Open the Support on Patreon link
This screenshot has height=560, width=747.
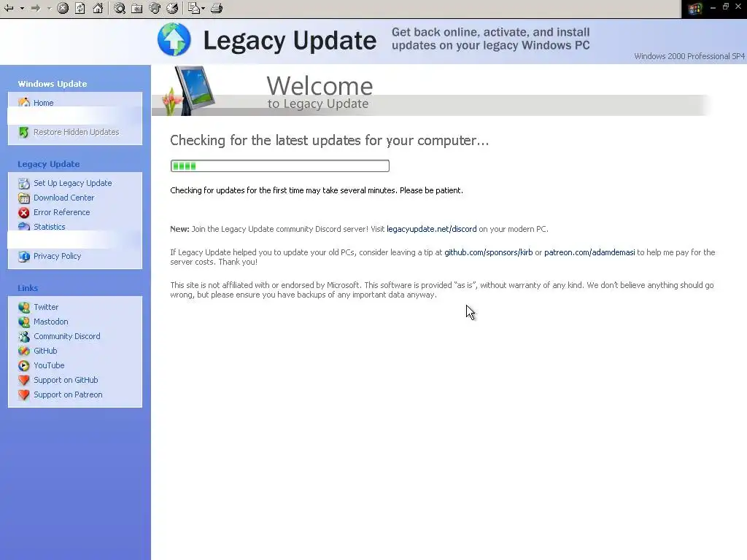[x=68, y=394]
